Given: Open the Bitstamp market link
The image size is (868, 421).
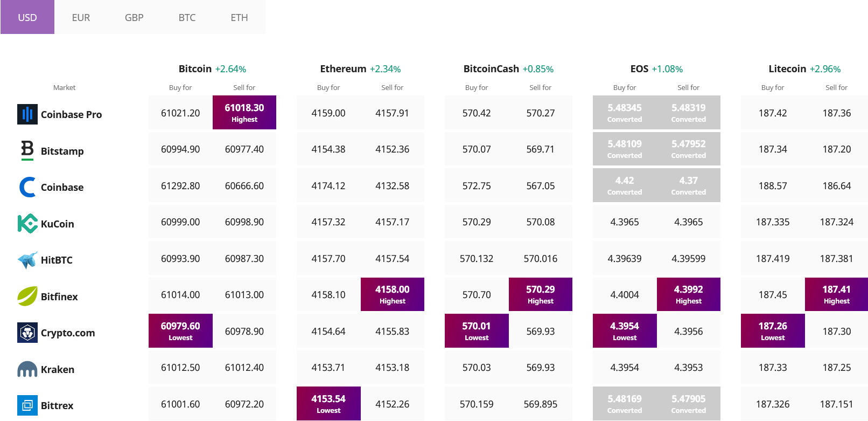Looking at the screenshot, I should point(62,151).
